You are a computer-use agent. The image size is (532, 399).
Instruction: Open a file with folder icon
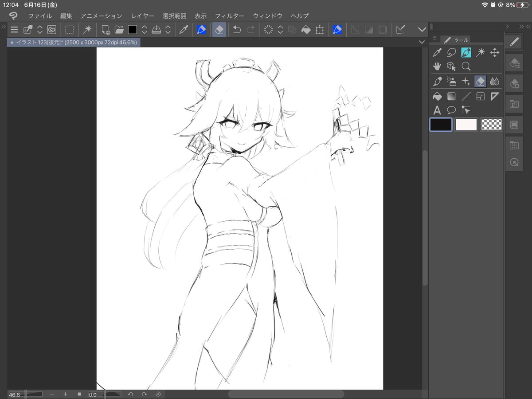point(119,30)
